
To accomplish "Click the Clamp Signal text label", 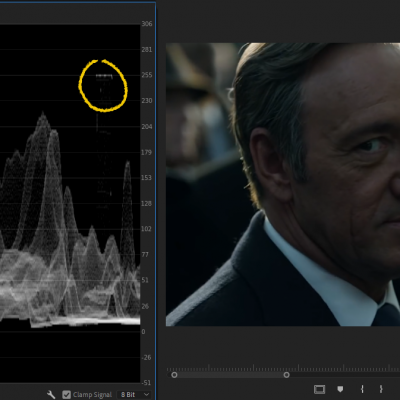I will pyautogui.click(x=92, y=395).
